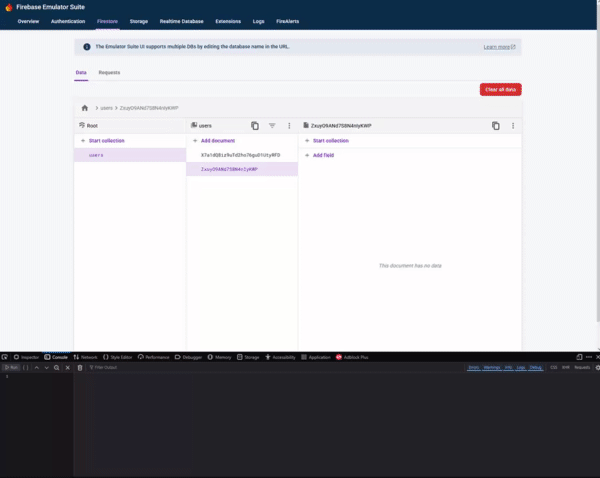The height and width of the screenshot is (478, 600).
Task: Click users in the breadcrumb path
Action: (106, 108)
